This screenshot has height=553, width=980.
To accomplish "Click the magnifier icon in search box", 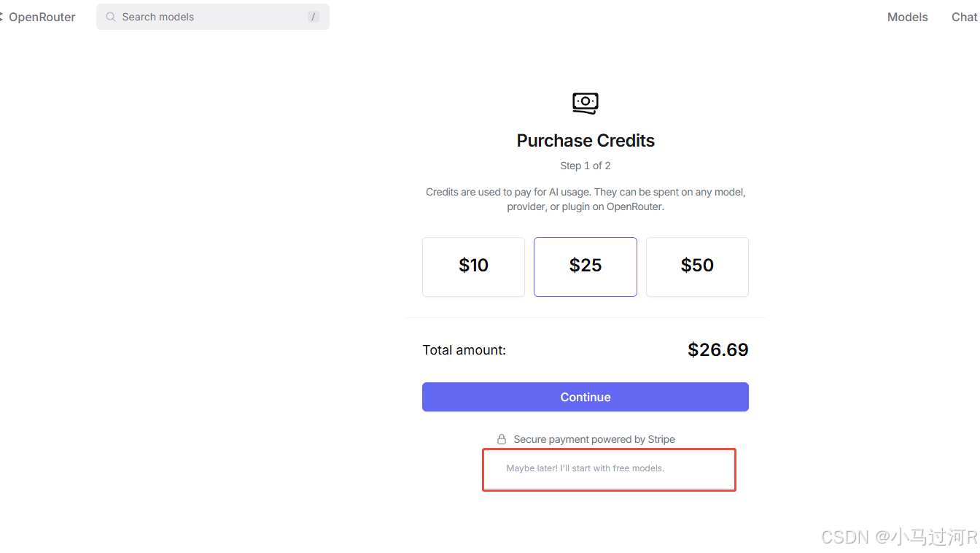I will tap(111, 17).
